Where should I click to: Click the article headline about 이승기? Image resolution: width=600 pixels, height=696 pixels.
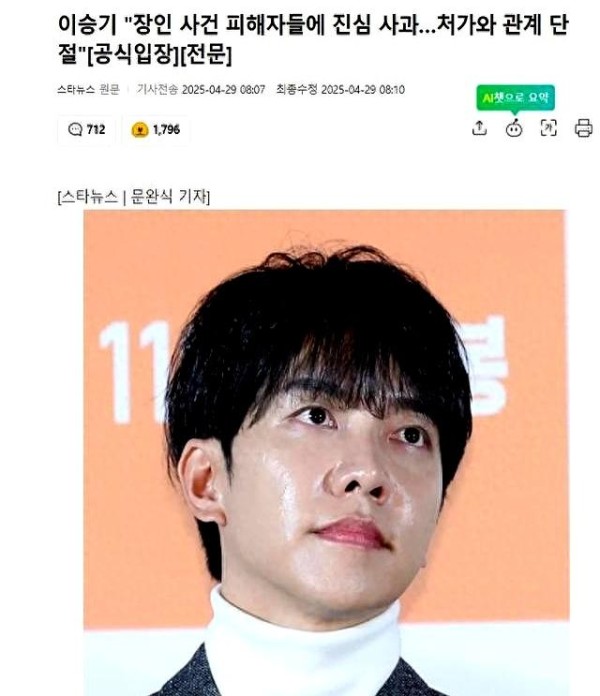(x=313, y=40)
